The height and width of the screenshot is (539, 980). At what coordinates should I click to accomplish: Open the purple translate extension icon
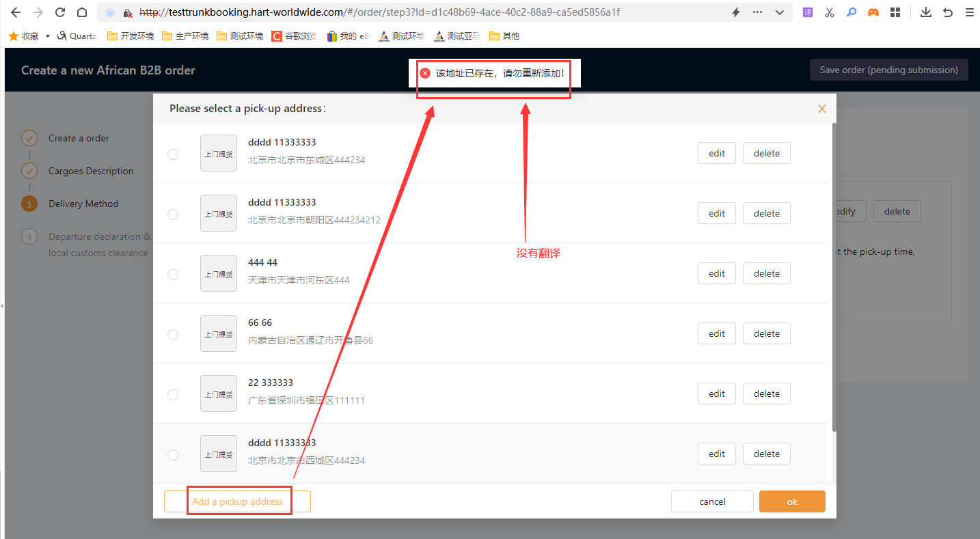point(808,12)
